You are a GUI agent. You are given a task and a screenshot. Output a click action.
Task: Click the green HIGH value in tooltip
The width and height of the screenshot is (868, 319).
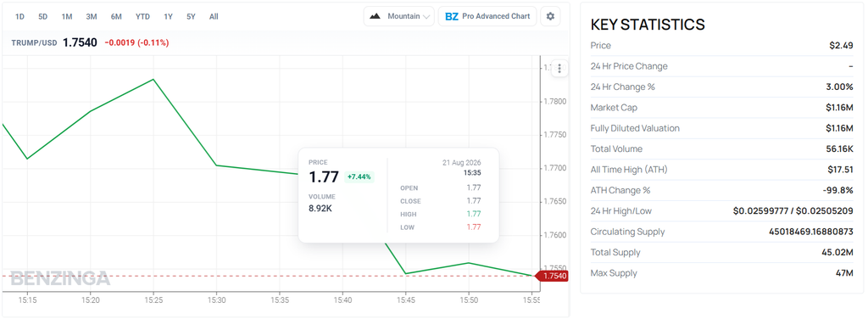pos(474,214)
